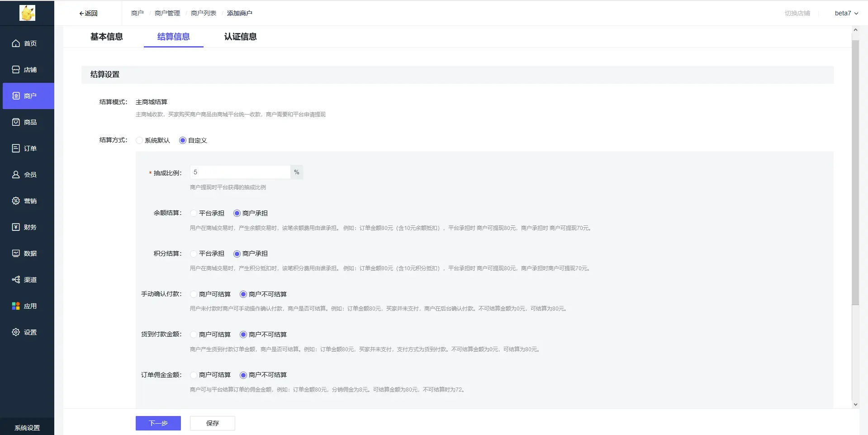Image resolution: width=868 pixels, height=435 pixels.
Task: Switch to the 基本信息 tab
Action: tap(107, 37)
